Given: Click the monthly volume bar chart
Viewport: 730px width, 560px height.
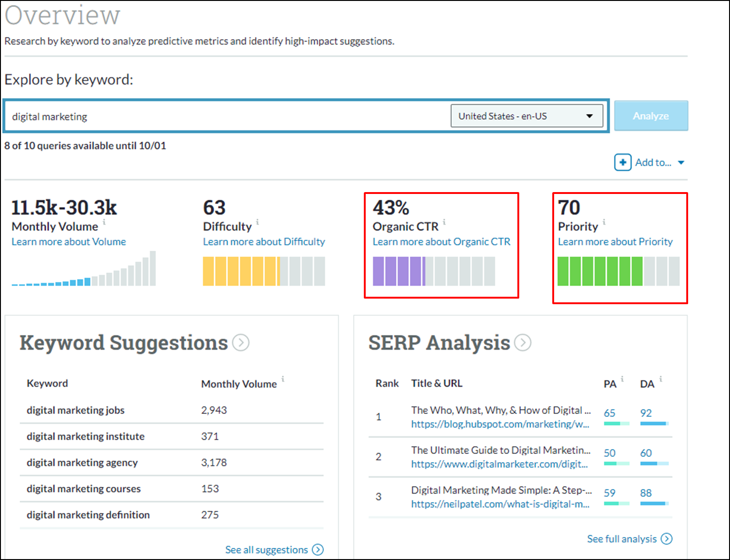Looking at the screenshot, I should 84,268.
